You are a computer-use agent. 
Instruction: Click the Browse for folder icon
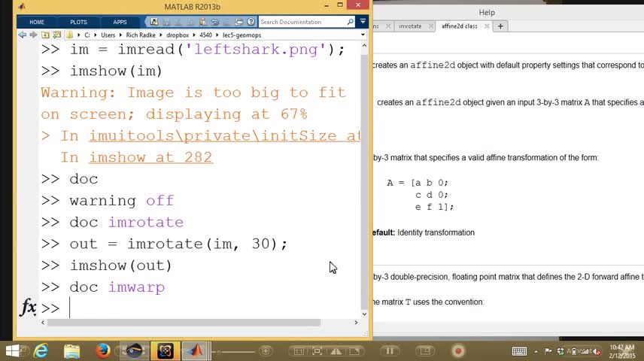(x=56, y=35)
